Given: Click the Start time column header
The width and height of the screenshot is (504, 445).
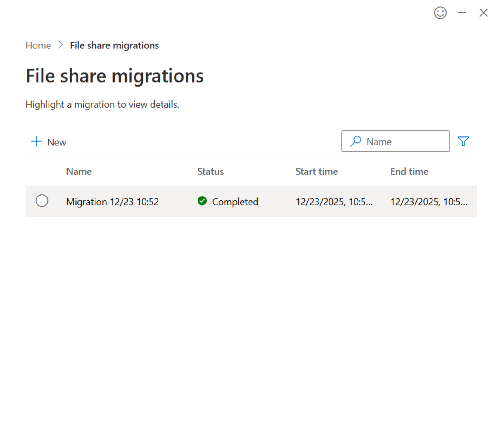Looking at the screenshot, I should pos(316,171).
